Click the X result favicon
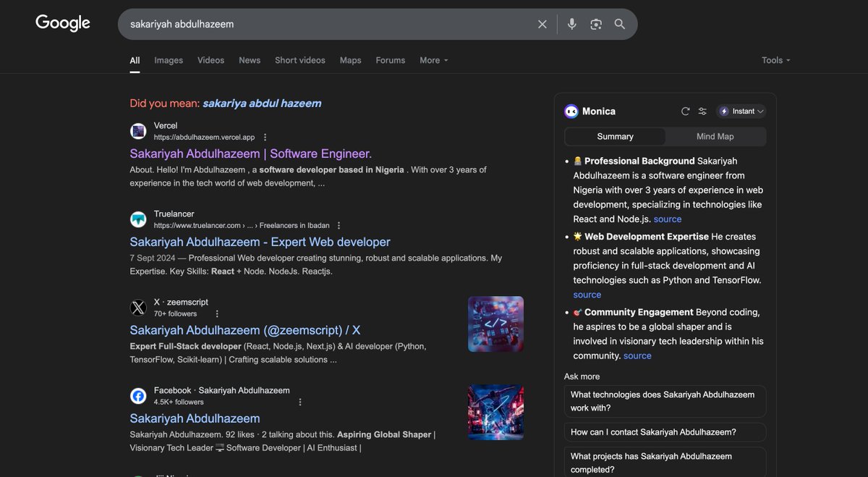 138,308
